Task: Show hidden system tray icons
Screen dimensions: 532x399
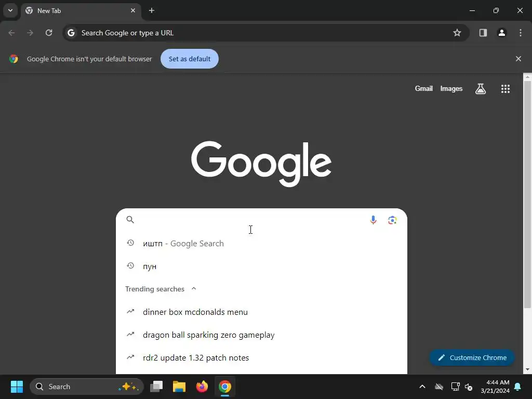Action: (422, 387)
